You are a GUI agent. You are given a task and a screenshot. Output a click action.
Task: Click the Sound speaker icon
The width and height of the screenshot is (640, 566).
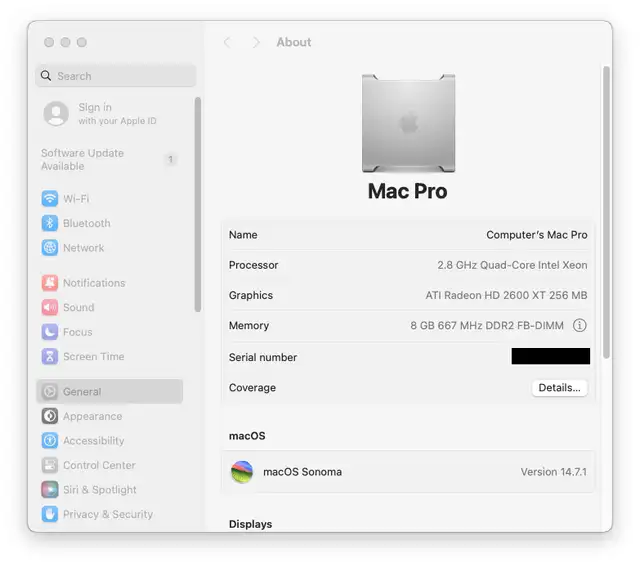click(50, 307)
